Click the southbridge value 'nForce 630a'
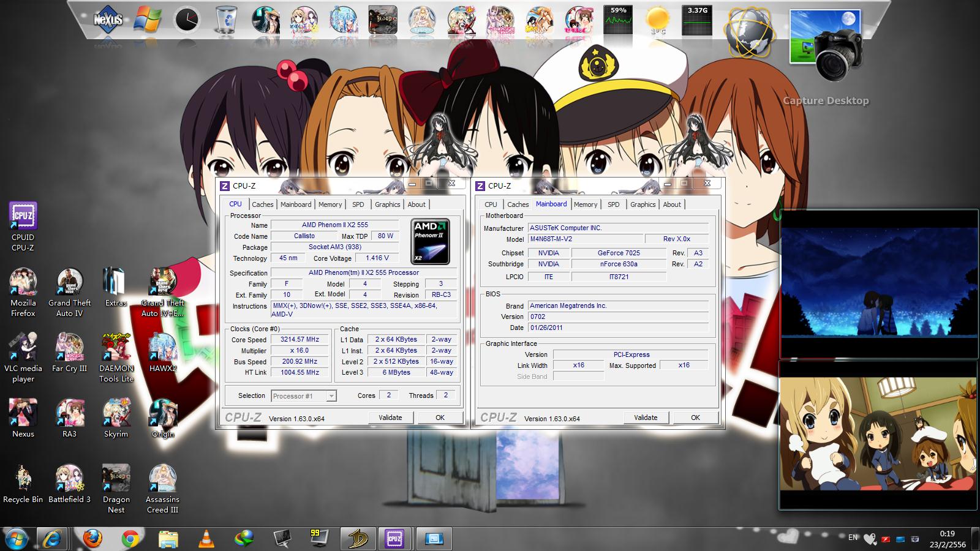 (x=619, y=264)
